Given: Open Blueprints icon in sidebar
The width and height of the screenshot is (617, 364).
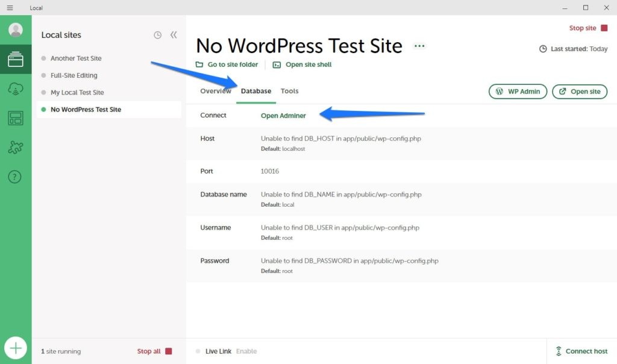Looking at the screenshot, I should [16, 118].
